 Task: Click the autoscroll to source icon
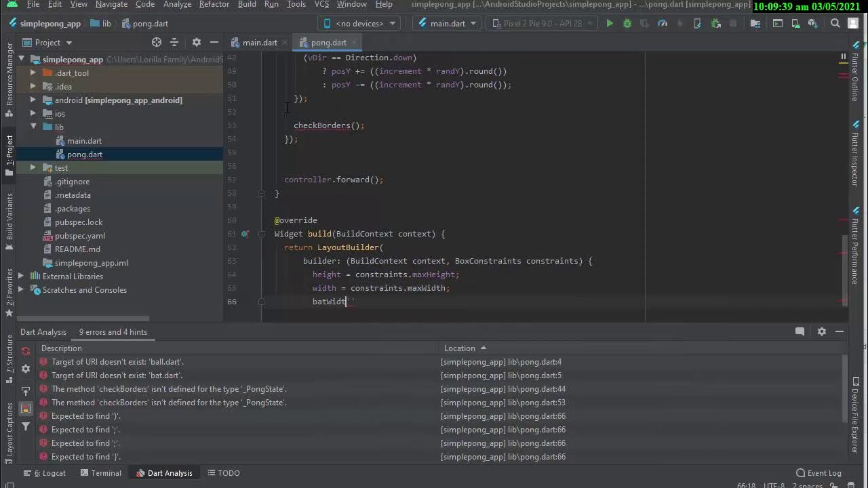(x=26, y=391)
